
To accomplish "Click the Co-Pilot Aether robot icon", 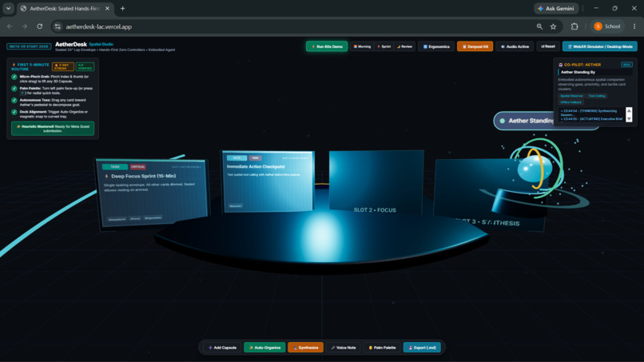I will coord(561,65).
